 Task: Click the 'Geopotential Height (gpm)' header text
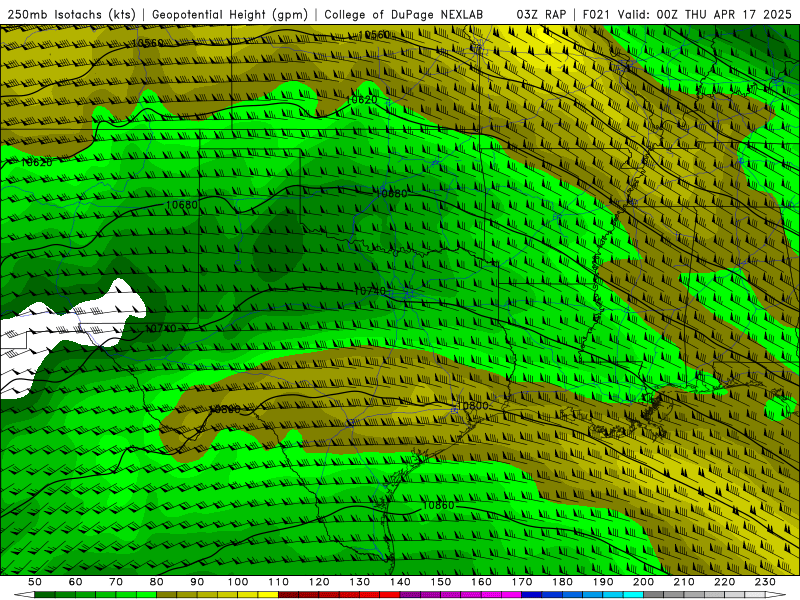tap(230, 14)
